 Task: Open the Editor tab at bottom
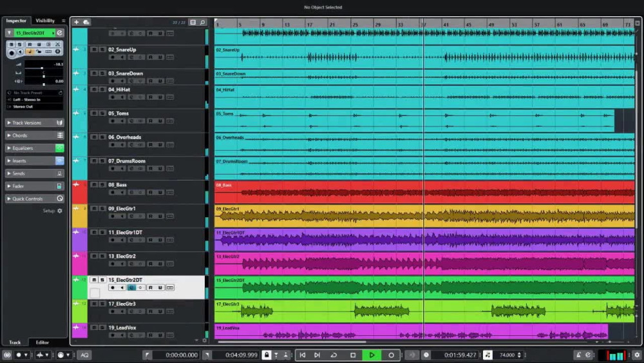click(x=43, y=342)
